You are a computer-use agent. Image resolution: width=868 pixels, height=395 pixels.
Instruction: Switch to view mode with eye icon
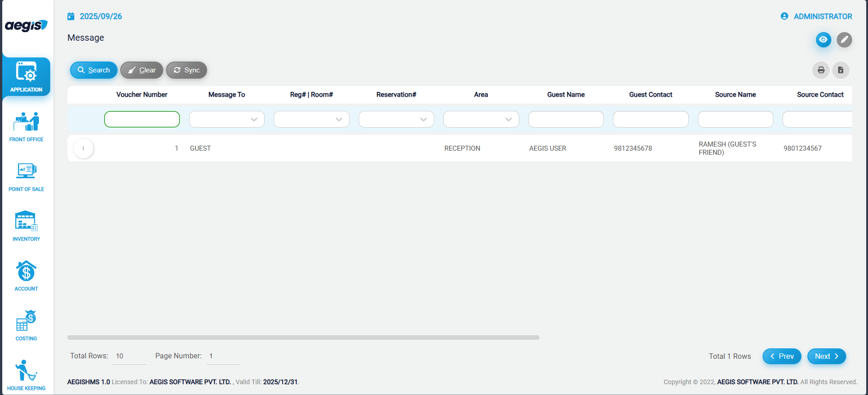[823, 40]
